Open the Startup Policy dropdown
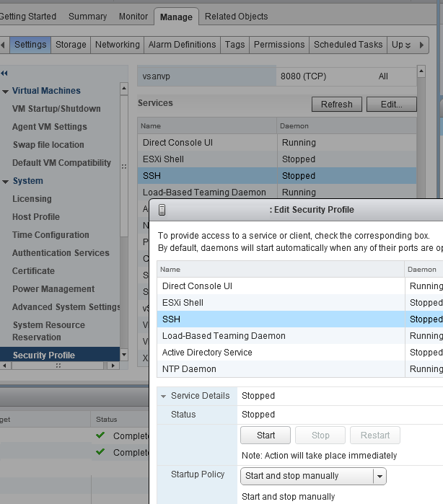443x504 pixels. tap(380, 476)
